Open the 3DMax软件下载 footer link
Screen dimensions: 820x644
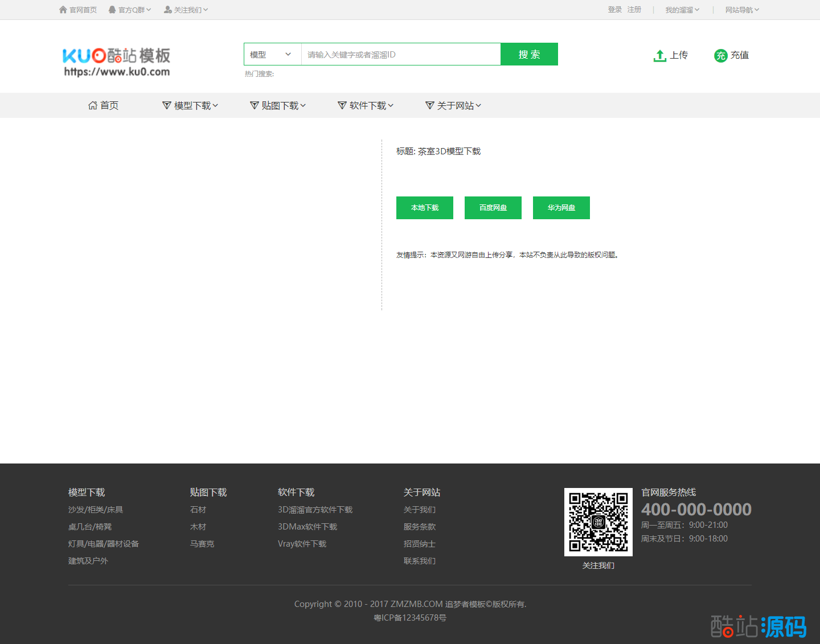click(307, 527)
